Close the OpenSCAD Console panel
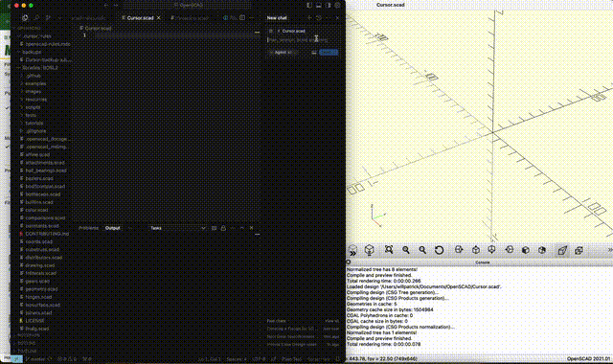 click(348, 262)
